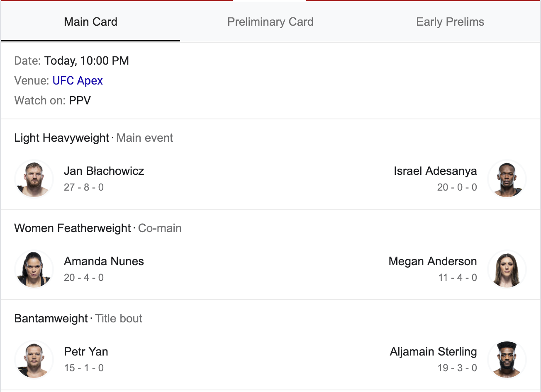Open the UFC Apex venue link
The height and width of the screenshot is (392, 541).
click(78, 80)
